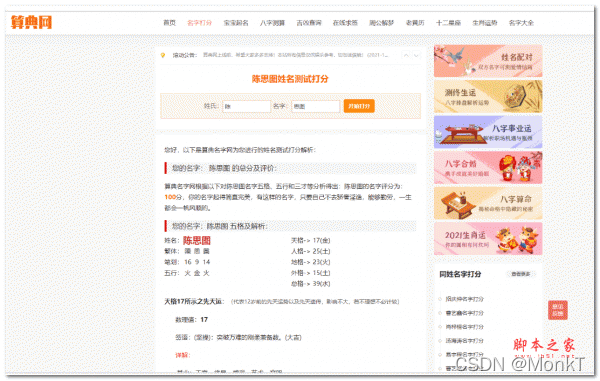Show next announcement with down chevron
This screenshot has width=600, height=381.
click(416, 55)
